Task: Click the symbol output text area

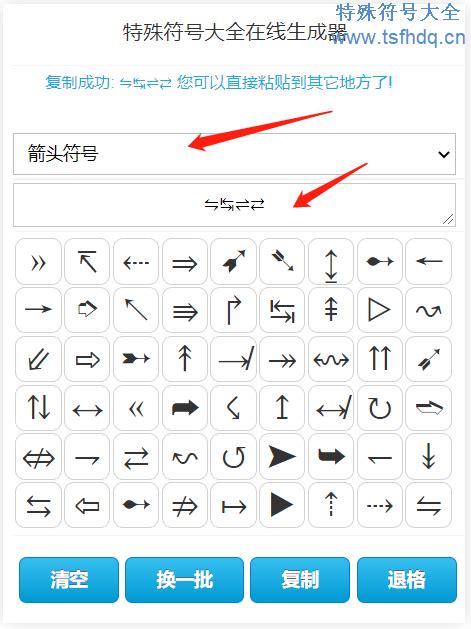Action: pos(234,205)
